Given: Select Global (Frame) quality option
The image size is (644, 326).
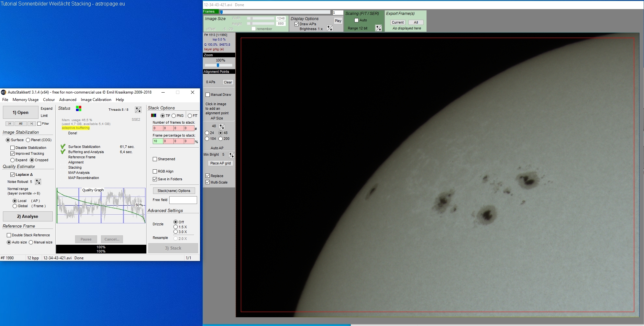Looking at the screenshot, I should 15,206.
